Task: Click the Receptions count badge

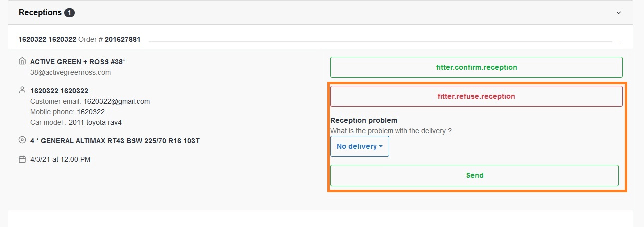Action: point(69,13)
